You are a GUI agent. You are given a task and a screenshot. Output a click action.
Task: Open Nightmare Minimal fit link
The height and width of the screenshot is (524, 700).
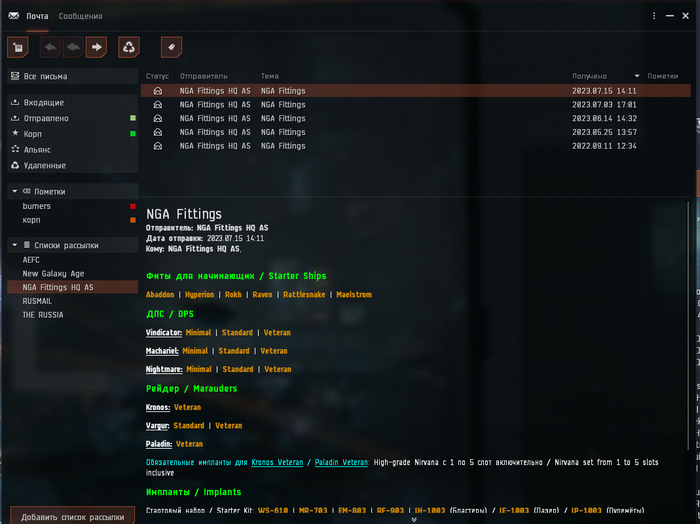199,369
